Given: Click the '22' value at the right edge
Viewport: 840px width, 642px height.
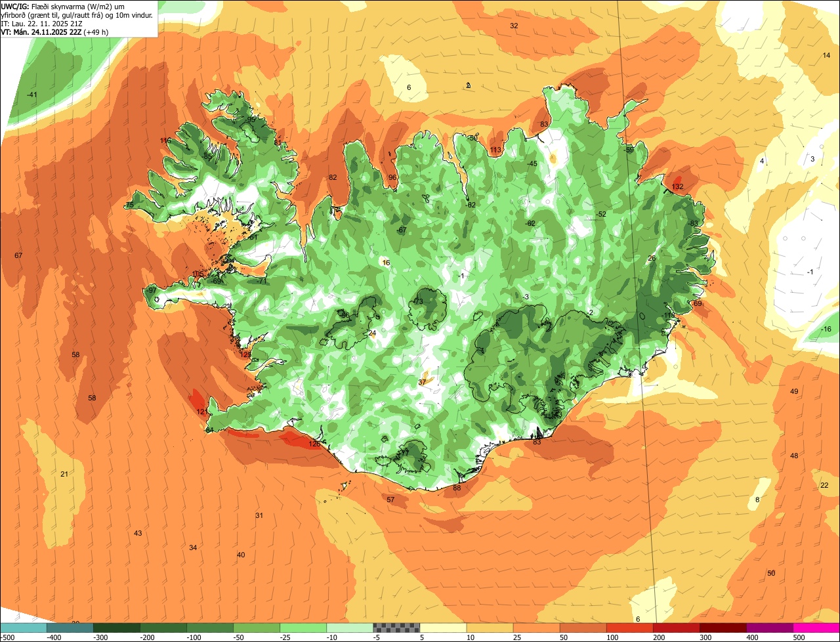Looking at the screenshot, I should click(x=824, y=485).
